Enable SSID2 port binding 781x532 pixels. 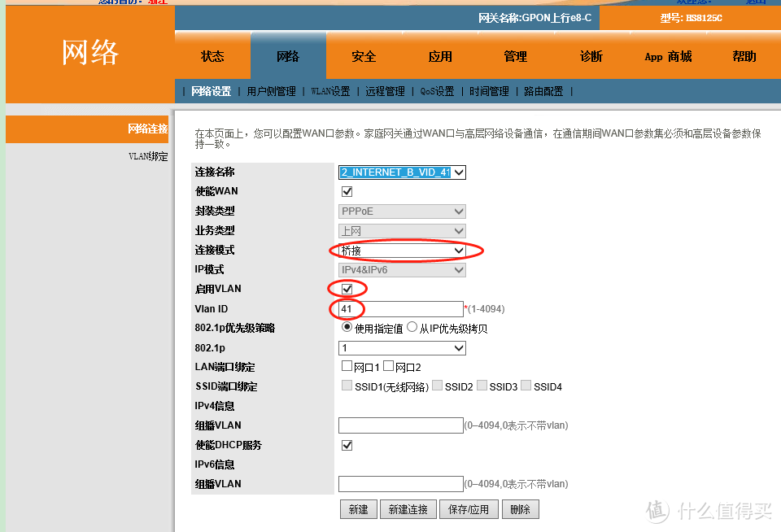(436, 386)
